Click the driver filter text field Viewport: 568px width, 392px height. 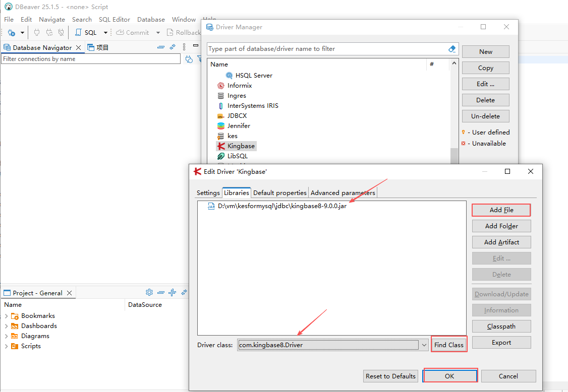[328, 49]
